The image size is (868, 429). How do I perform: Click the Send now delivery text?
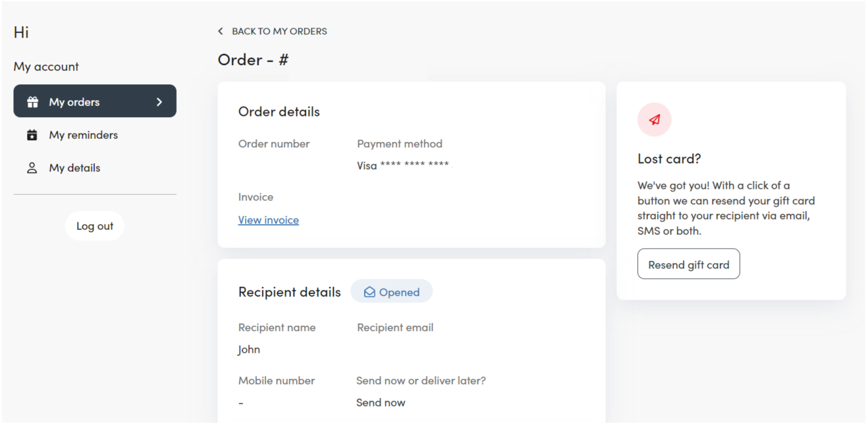(381, 402)
